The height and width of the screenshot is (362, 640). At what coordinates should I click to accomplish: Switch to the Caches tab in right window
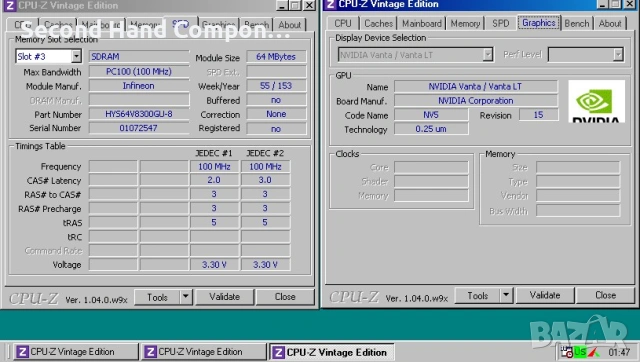click(x=378, y=23)
